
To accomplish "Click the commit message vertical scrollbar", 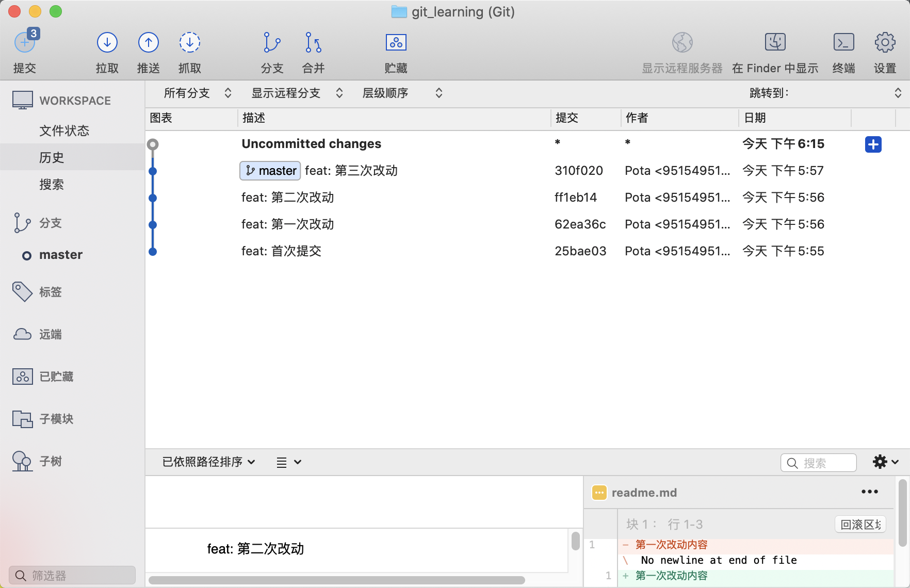I will (576, 541).
